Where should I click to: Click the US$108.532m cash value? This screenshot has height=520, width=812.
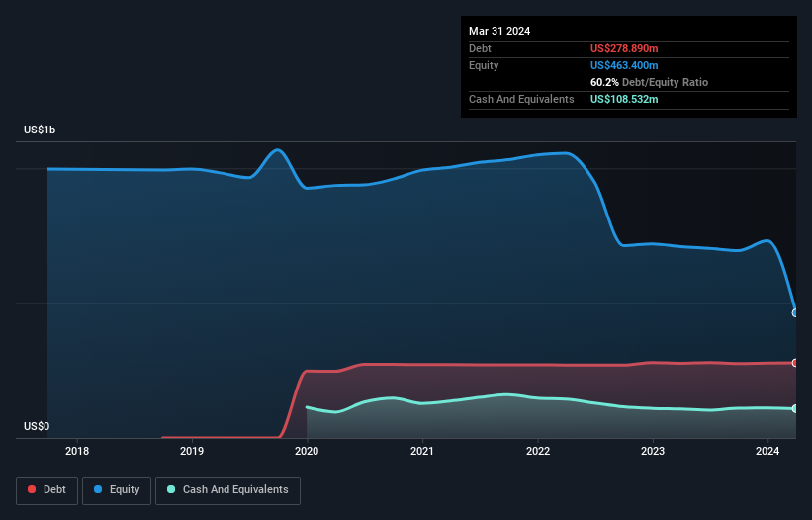click(x=624, y=99)
